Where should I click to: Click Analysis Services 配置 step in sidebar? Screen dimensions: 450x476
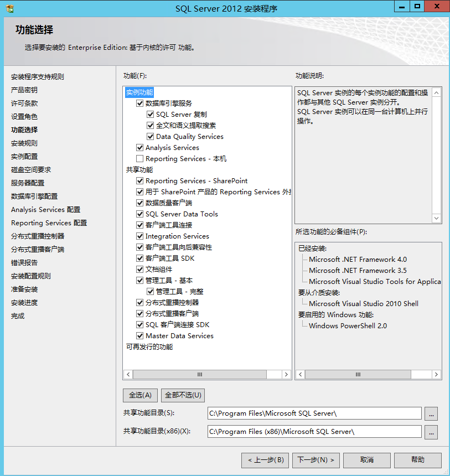(x=45, y=210)
